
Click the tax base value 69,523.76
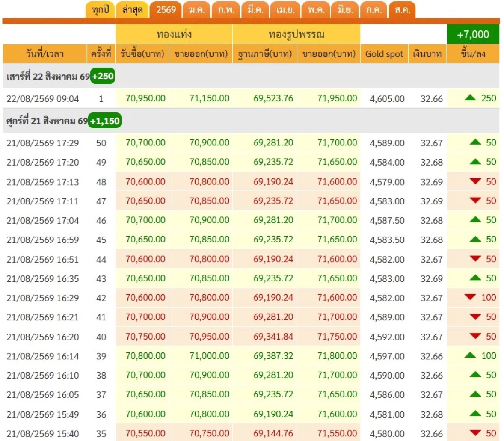pyautogui.click(x=273, y=98)
